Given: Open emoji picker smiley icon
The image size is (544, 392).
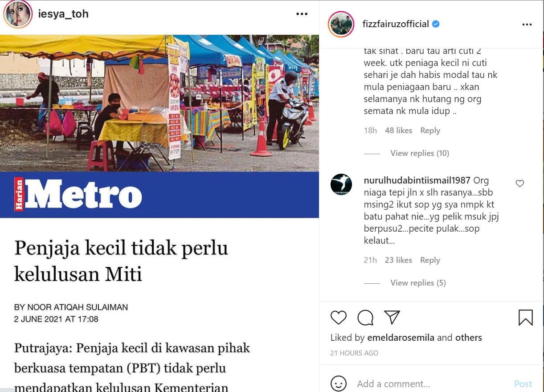Looking at the screenshot, I should (339, 384).
